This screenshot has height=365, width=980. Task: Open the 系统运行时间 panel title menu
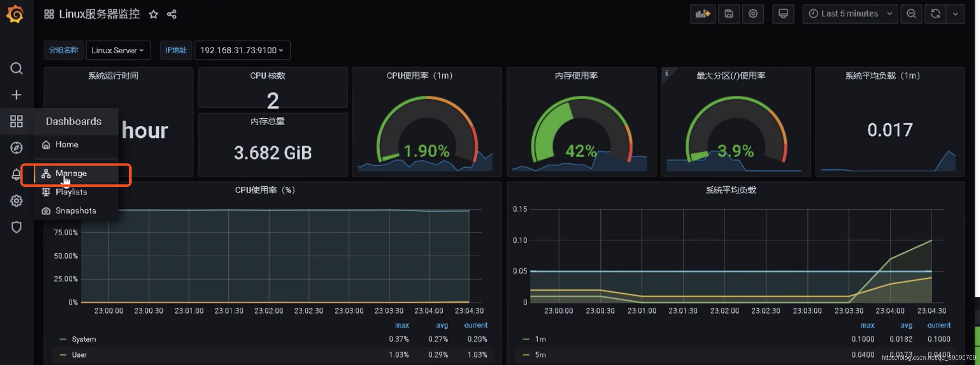pos(113,76)
